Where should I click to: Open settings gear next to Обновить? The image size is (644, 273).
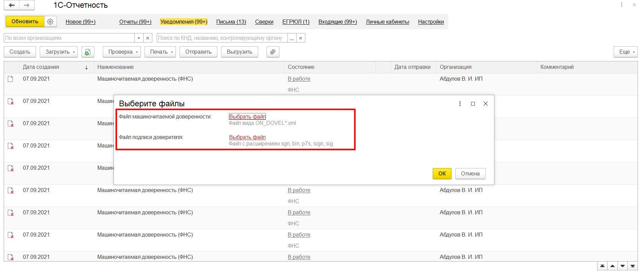point(50,22)
